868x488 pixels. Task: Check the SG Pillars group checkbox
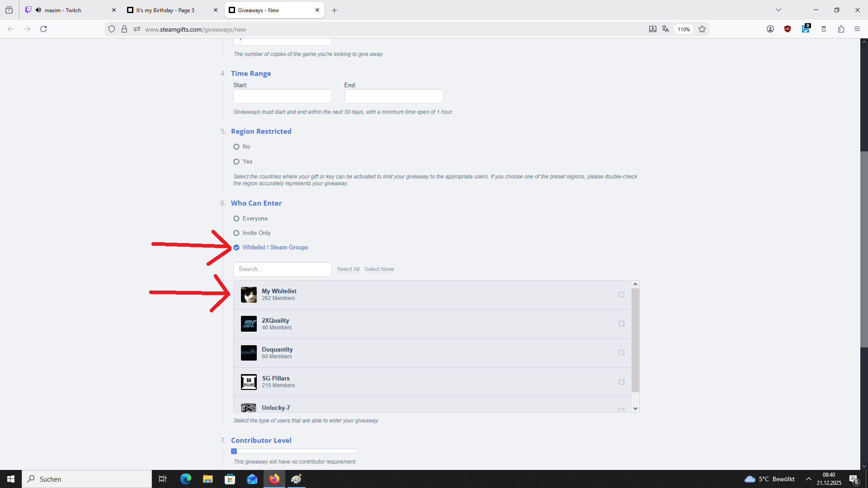pos(621,382)
